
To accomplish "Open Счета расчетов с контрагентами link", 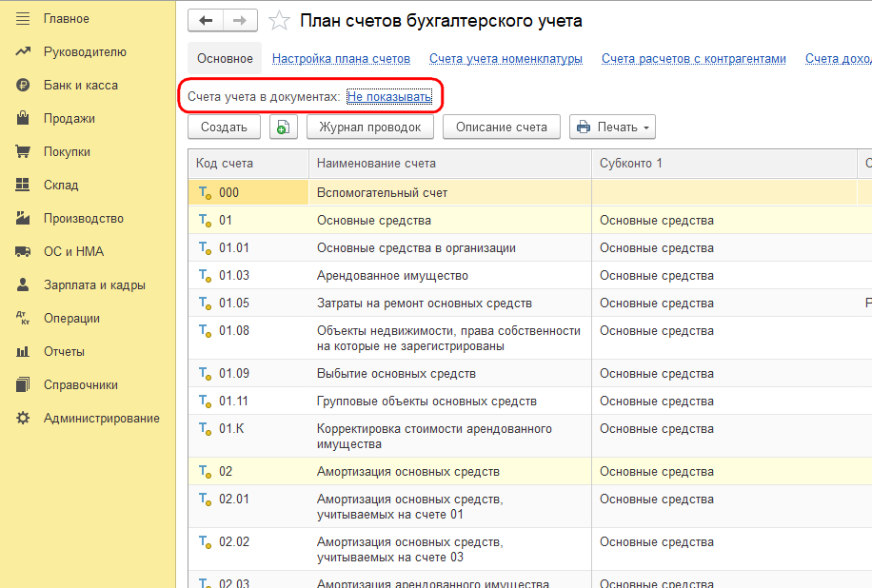I will (693, 59).
